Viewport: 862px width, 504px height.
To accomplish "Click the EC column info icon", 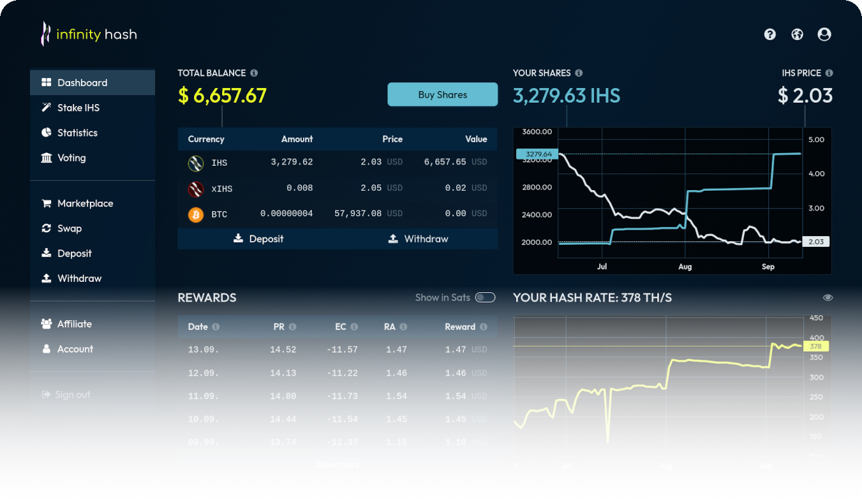I will pos(354,327).
